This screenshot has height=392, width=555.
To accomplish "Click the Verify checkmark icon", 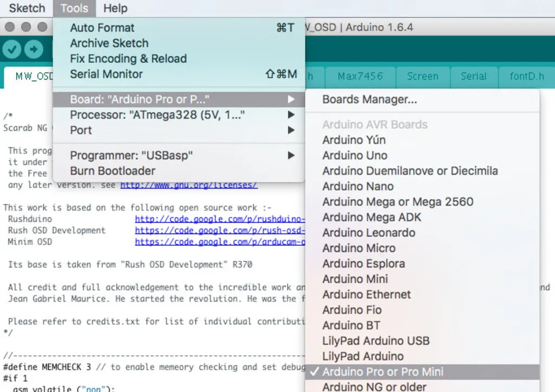I will click(12, 50).
